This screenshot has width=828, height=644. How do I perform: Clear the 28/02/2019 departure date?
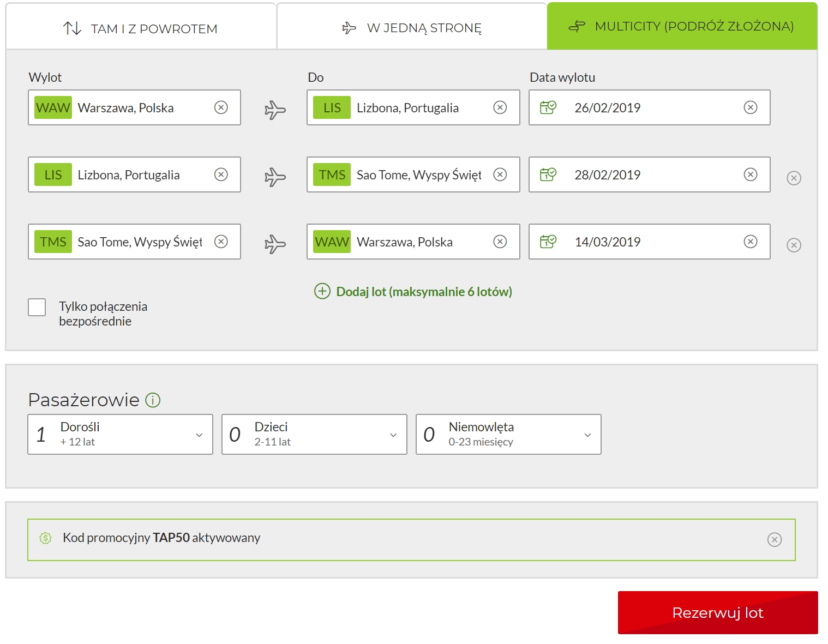[x=751, y=174]
